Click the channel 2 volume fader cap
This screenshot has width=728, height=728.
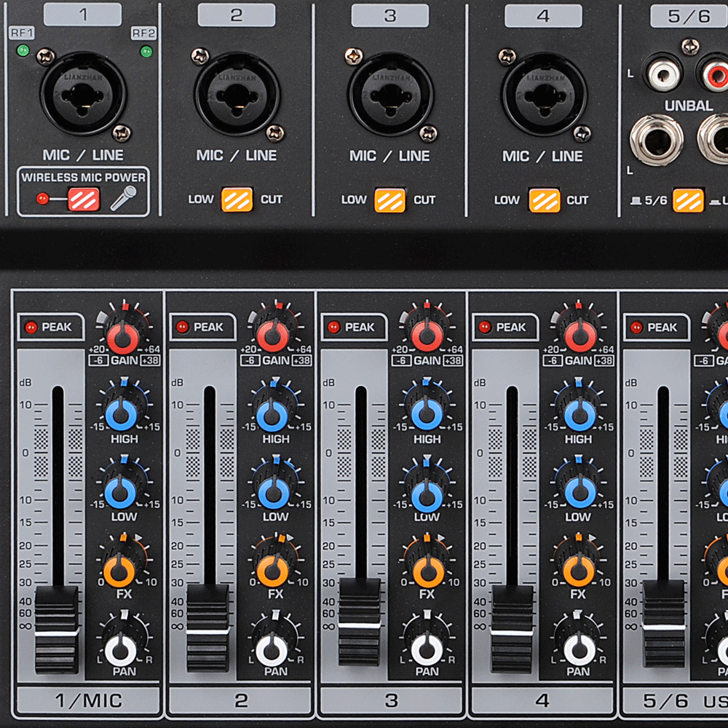[208, 628]
